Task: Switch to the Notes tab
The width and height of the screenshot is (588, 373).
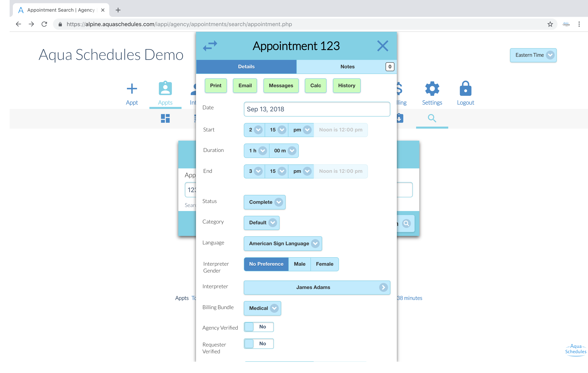Action: 347,67
